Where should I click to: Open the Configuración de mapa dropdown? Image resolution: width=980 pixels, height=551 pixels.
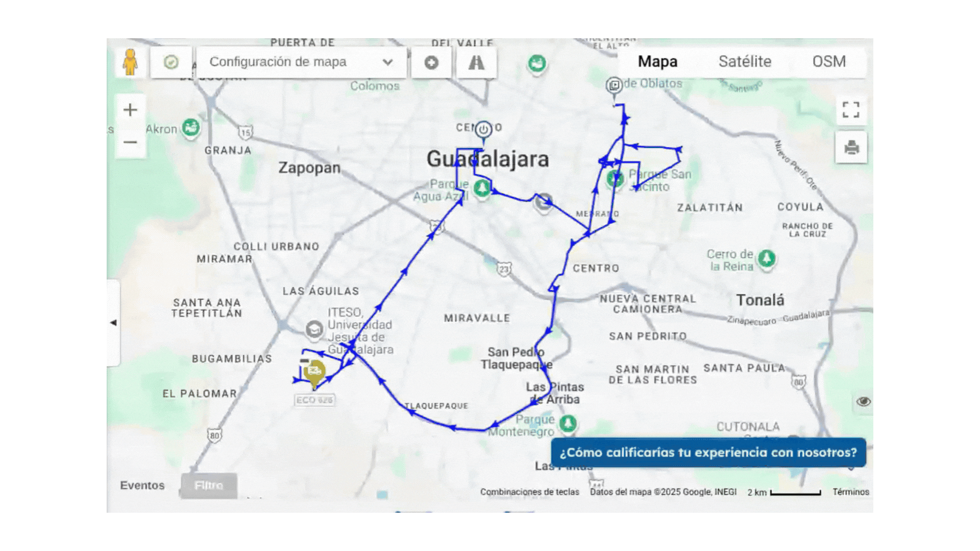(x=301, y=62)
